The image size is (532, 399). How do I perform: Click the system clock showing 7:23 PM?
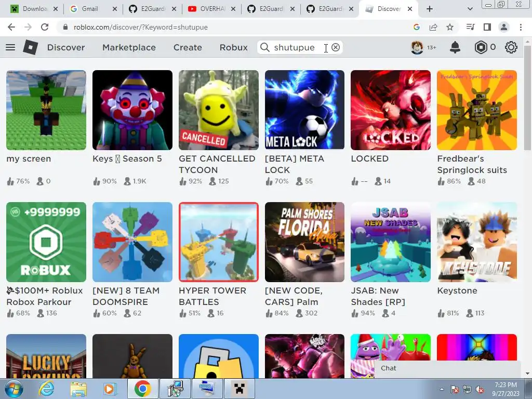(506, 389)
